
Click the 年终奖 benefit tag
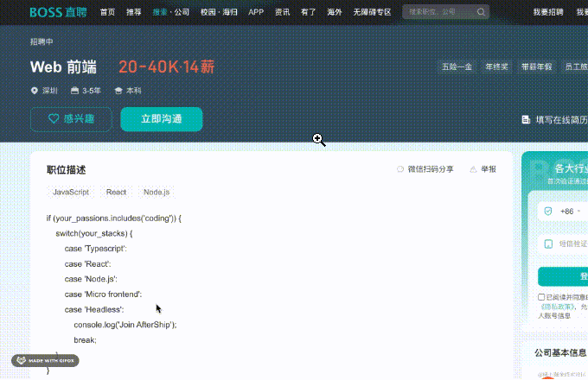[x=497, y=67]
